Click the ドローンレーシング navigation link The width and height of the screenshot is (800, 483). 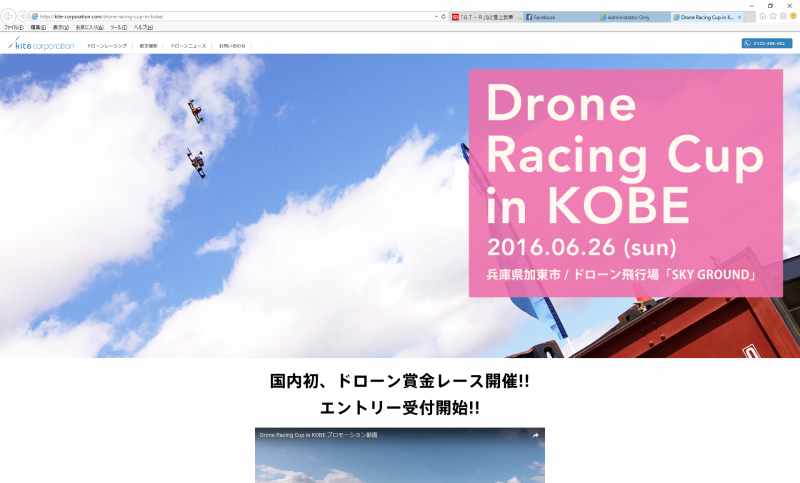coord(107,46)
